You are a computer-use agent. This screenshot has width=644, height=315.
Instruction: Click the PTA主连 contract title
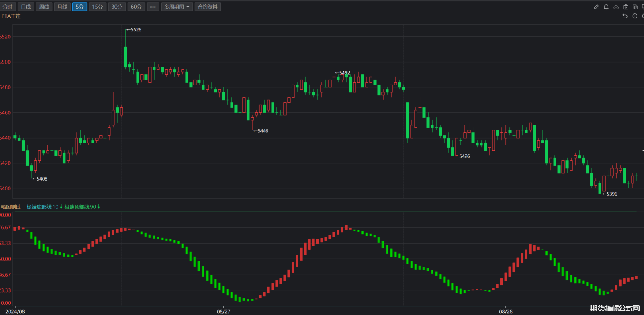pos(11,16)
